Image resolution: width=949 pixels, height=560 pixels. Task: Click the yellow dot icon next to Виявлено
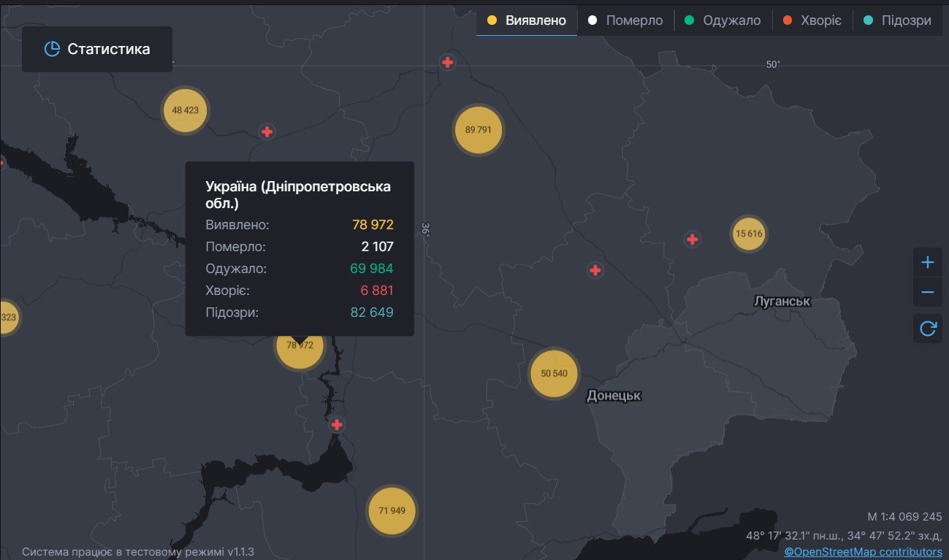pyautogui.click(x=491, y=20)
